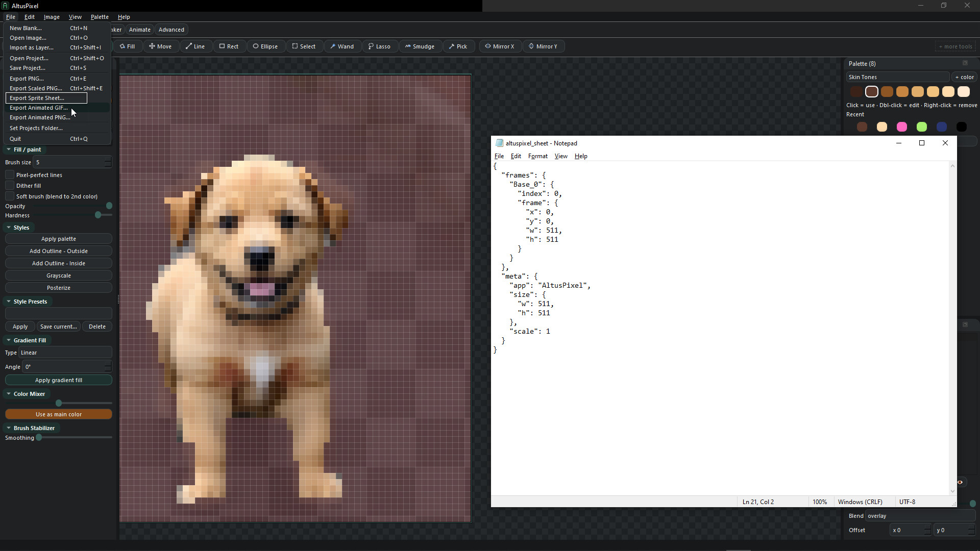
Task: Switch to the Advanced tab
Action: (x=171, y=30)
